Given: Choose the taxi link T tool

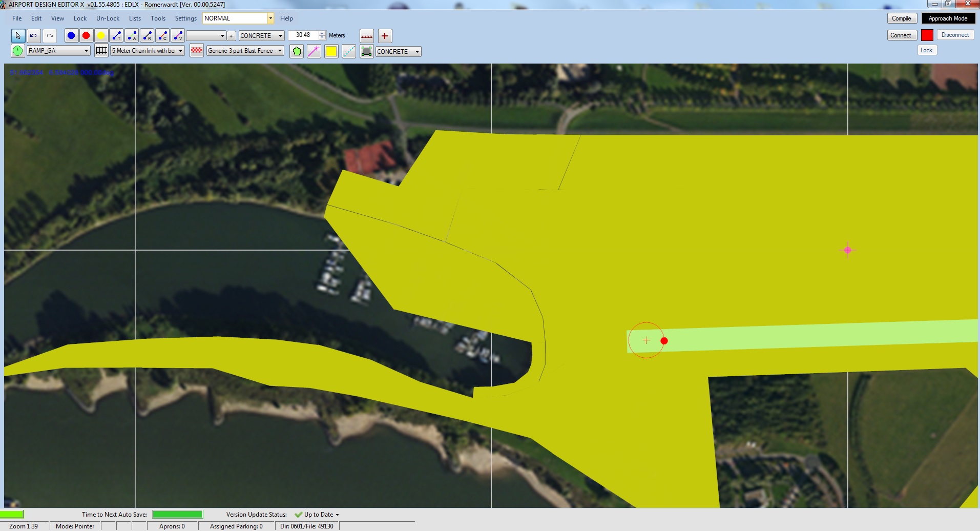Looking at the screenshot, I should pyautogui.click(x=117, y=35).
